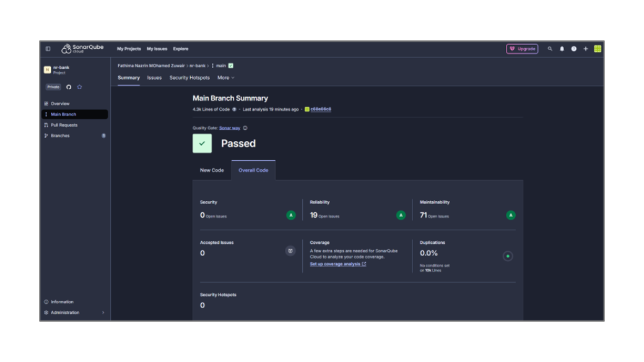Click the nr-bank project avatar icon
The image size is (644, 362).
click(x=47, y=70)
